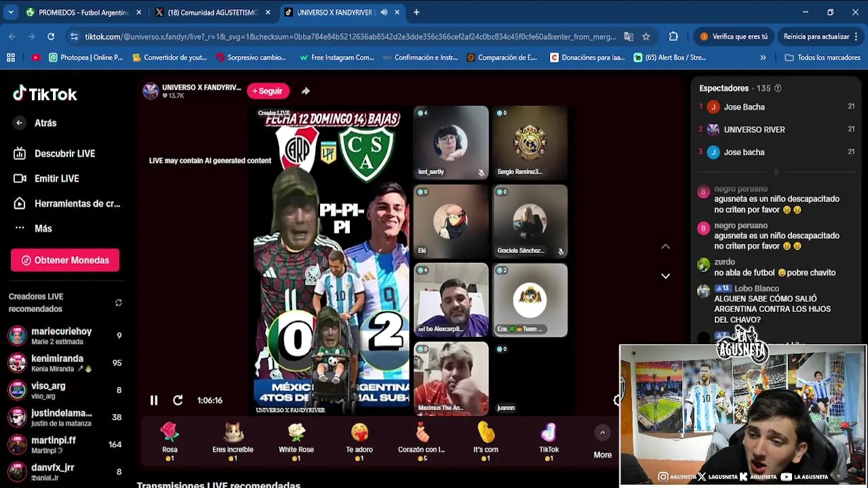This screenshot has height=488, width=868.
Task: Refresh recommended LIVE creators list
Action: click(119, 303)
